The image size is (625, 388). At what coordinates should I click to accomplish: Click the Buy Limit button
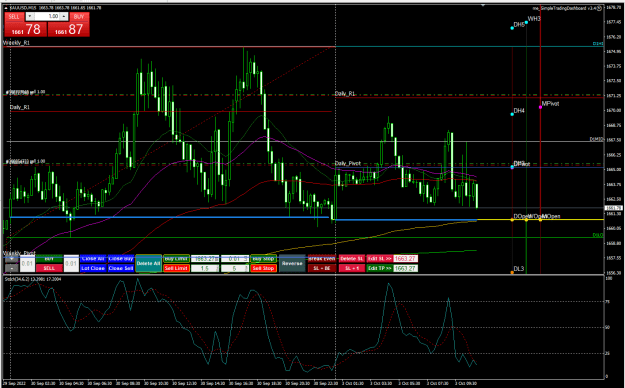coord(176,259)
